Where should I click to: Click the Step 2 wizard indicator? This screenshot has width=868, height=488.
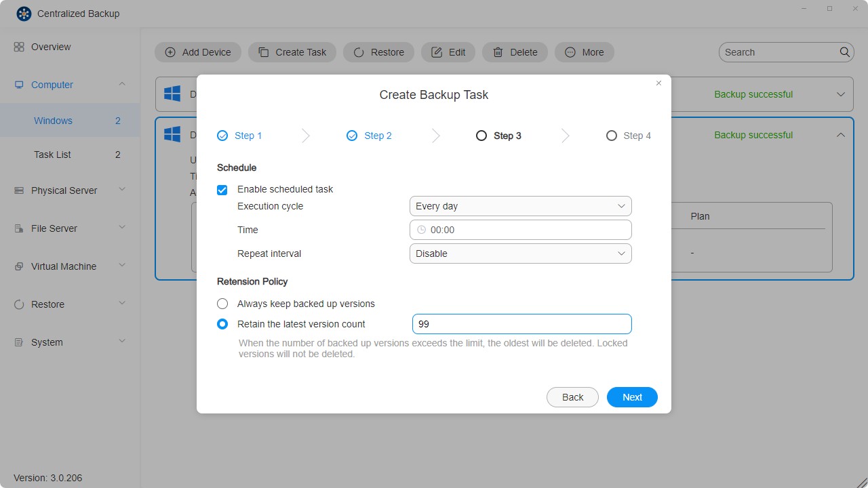pos(368,136)
